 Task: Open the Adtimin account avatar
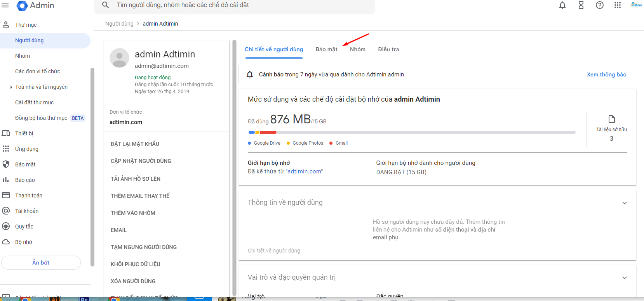636,5
